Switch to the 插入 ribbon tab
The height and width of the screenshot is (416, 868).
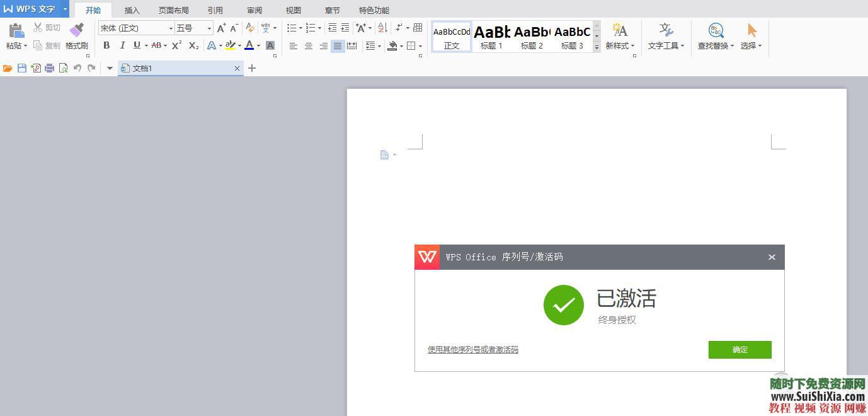[x=131, y=9]
